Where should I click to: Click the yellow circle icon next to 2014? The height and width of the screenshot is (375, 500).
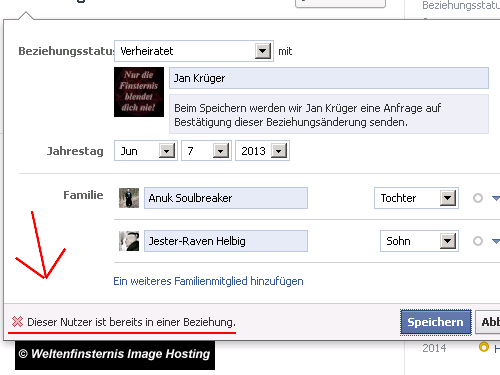pyautogui.click(x=483, y=347)
